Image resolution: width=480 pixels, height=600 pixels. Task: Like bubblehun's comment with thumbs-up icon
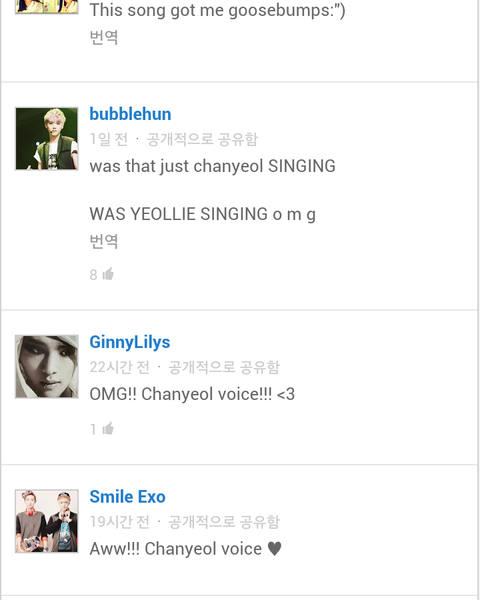[108, 274]
